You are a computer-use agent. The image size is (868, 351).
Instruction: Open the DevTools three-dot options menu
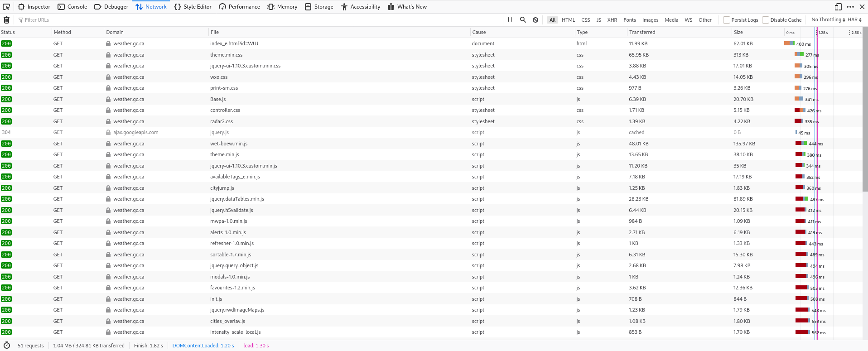850,7
